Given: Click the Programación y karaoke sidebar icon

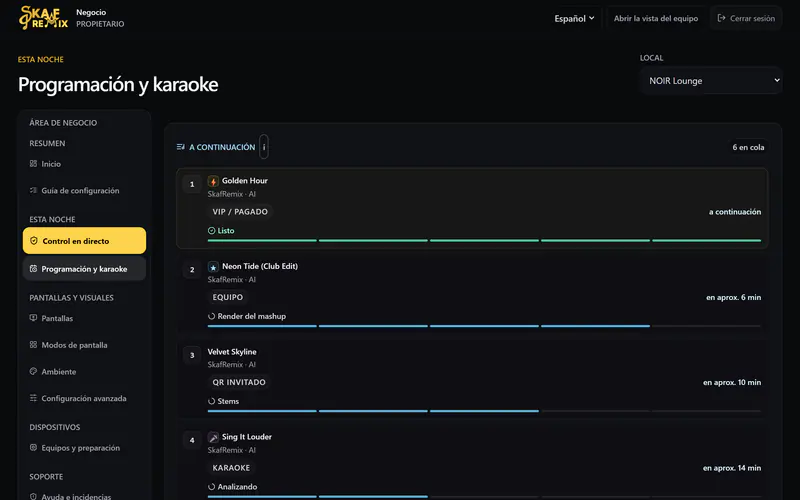Looking at the screenshot, I should pos(33,269).
